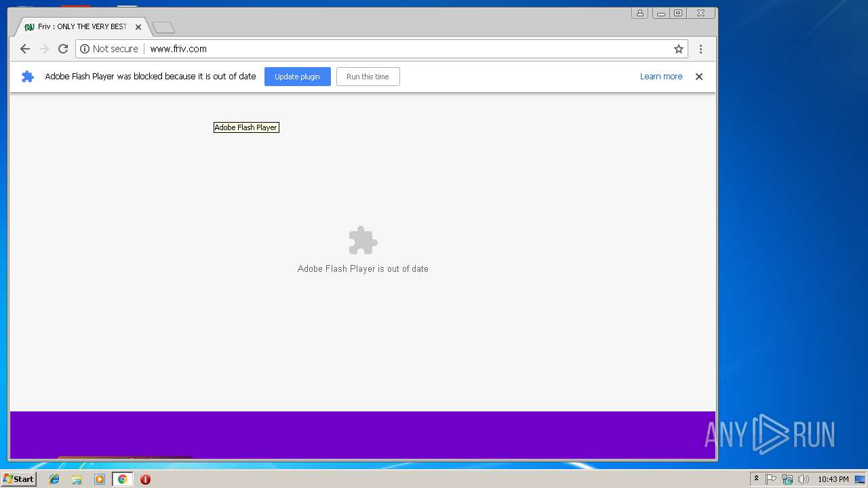Image resolution: width=868 pixels, height=488 pixels.
Task: Open the Windows Start menu
Action: click(x=18, y=479)
